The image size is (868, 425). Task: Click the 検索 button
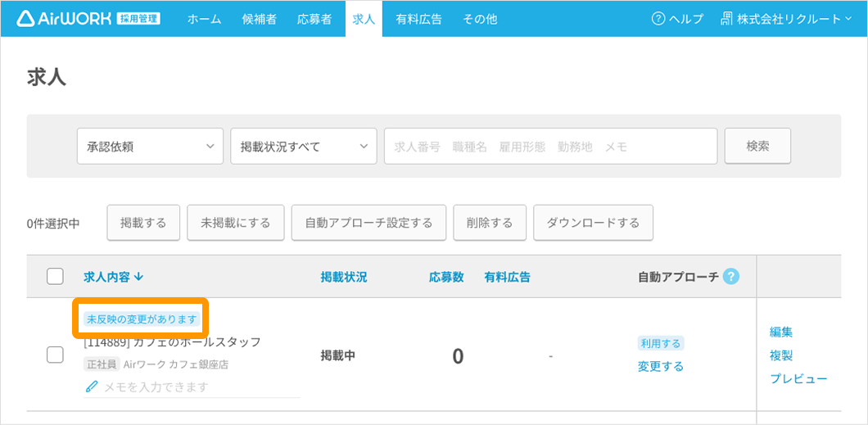[757, 146]
